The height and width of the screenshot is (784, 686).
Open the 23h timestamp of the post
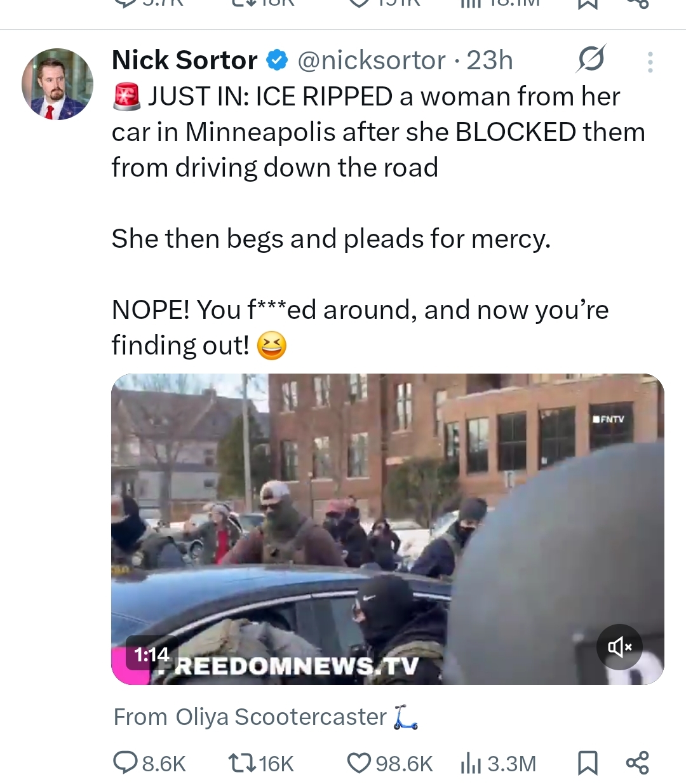pos(490,60)
